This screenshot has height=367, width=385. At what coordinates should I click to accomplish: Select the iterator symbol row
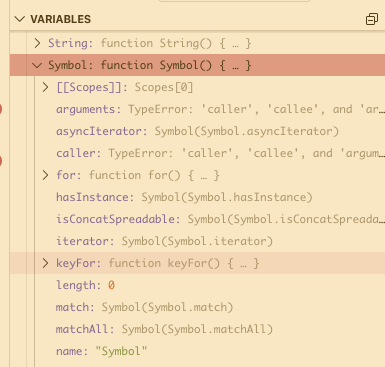[197, 241]
